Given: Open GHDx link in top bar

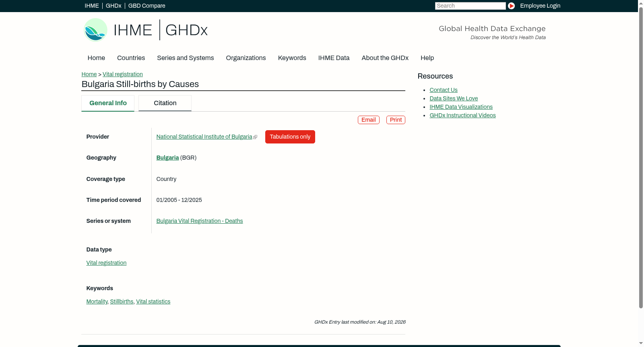Looking at the screenshot, I should coord(114,6).
